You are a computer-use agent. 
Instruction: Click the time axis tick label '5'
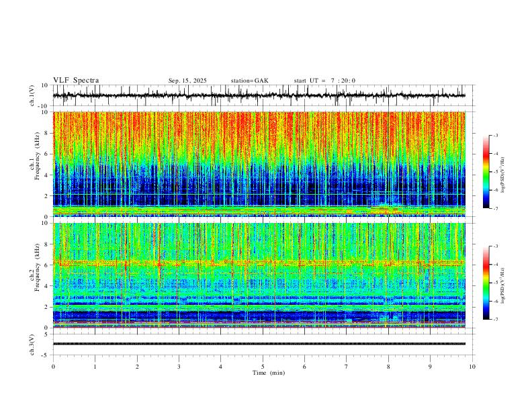pyautogui.click(x=263, y=367)
